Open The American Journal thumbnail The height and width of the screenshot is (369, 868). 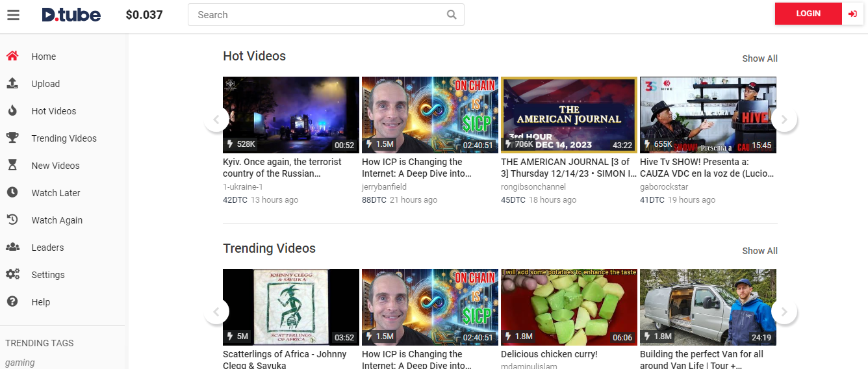(x=569, y=115)
